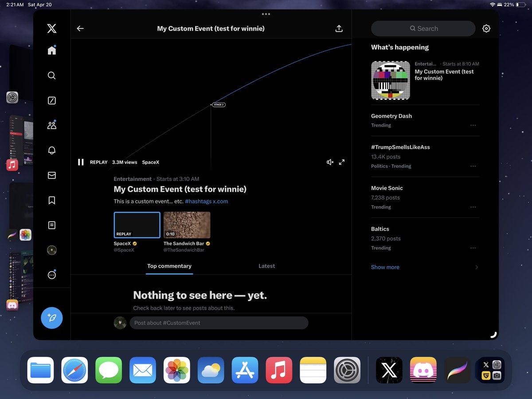Open Music in the dock
The height and width of the screenshot is (399, 532).
(279, 370)
